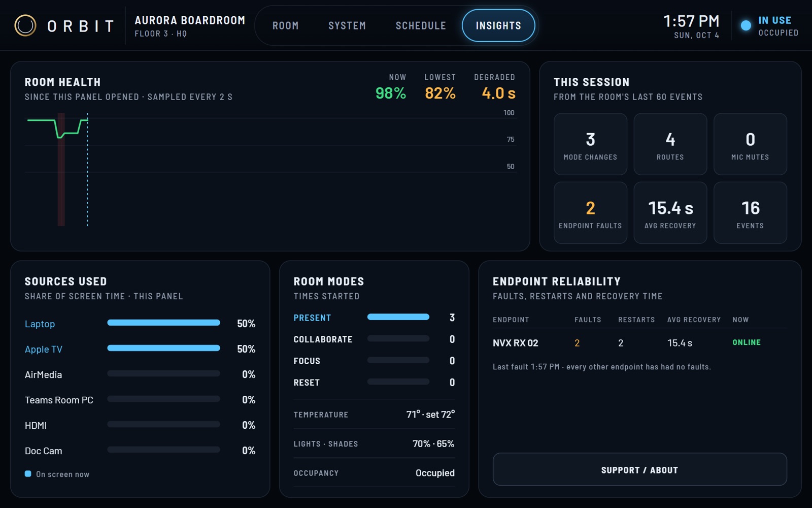
Task: Click the Degraded 4.0 s value
Action: click(498, 93)
